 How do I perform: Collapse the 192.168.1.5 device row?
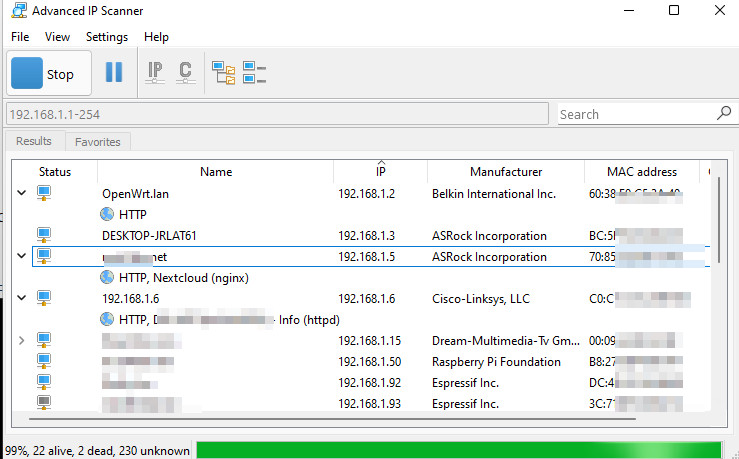click(21, 256)
